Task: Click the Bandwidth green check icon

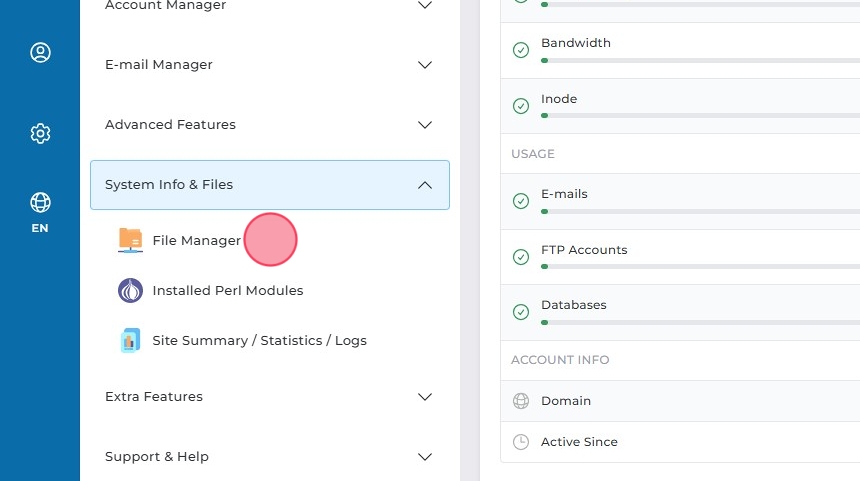Action: 520,50
